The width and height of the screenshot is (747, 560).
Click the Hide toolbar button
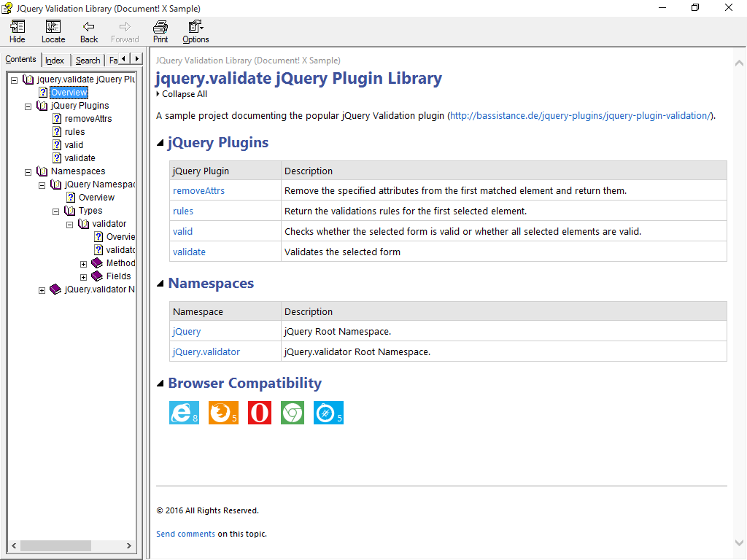point(18,32)
